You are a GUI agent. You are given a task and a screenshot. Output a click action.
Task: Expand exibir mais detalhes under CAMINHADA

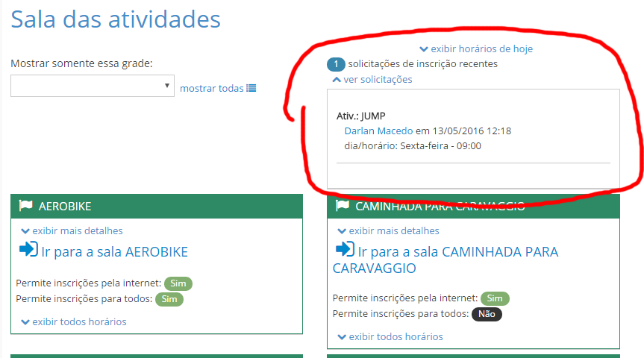[389, 230]
